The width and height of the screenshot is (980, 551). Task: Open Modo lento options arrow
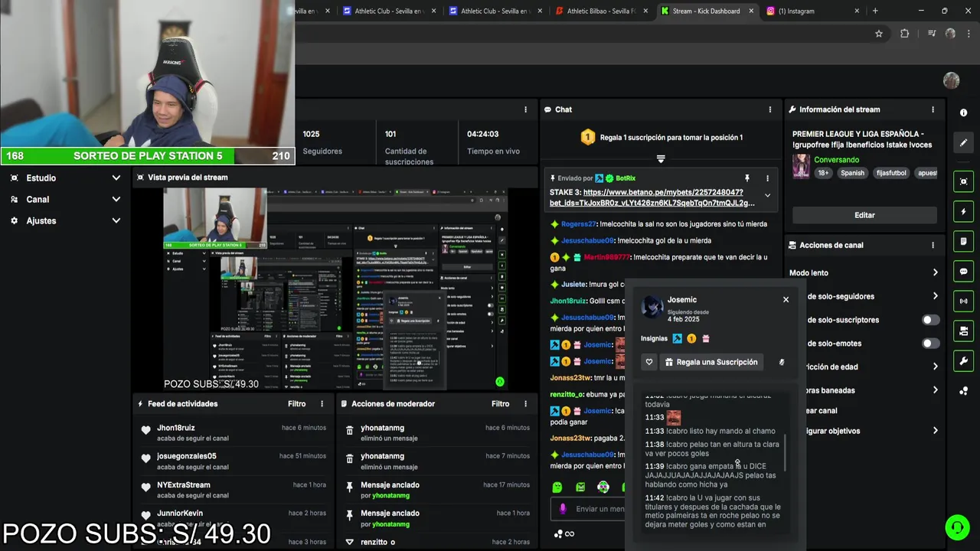click(x=935, y=272)
